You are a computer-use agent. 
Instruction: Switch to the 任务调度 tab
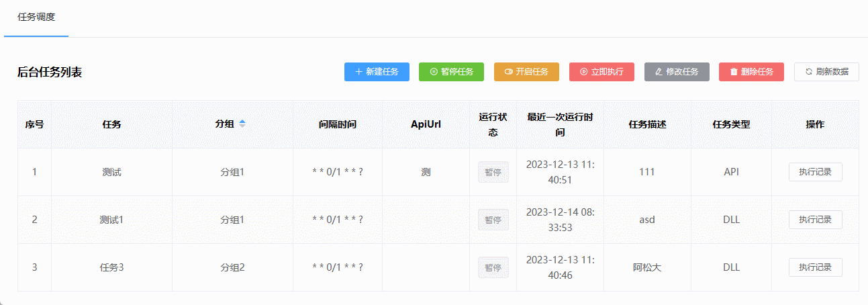[36, 17]
